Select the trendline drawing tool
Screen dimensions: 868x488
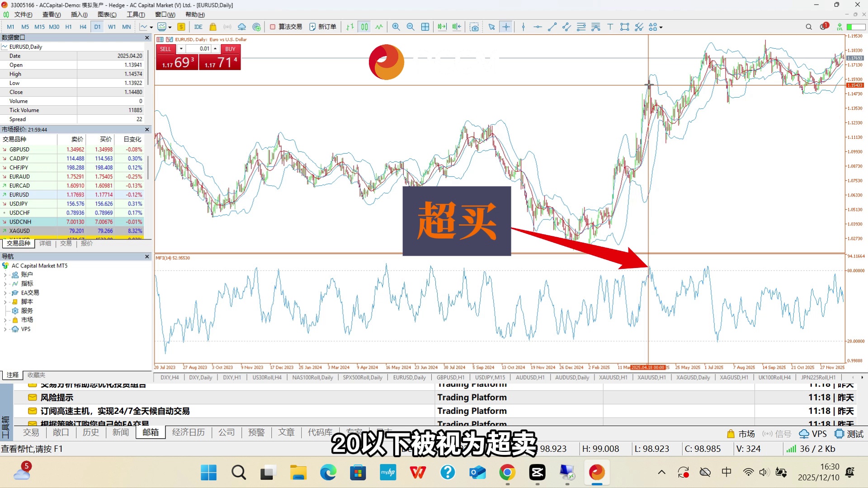552,27
